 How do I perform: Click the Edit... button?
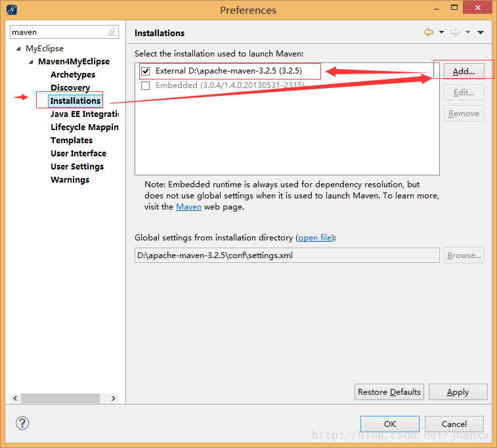click(464, 92)
